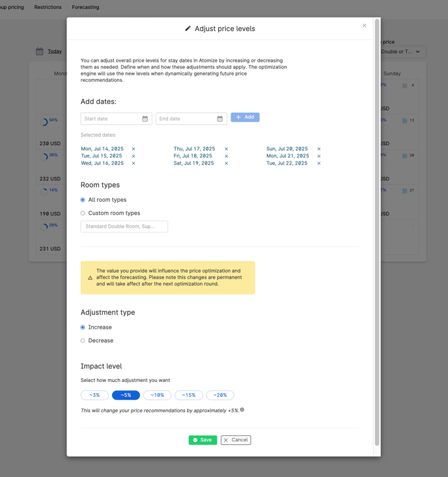Set impact level to ~10%
Viewport: 448px width, 477px height.
(158, 395)
